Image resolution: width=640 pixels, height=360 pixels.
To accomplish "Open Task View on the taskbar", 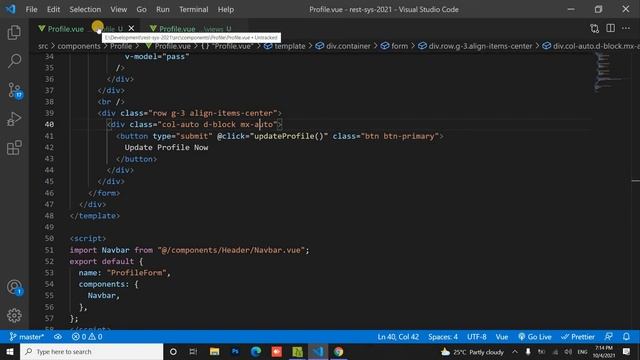I will pyautogui.click(x=193, y=351).
